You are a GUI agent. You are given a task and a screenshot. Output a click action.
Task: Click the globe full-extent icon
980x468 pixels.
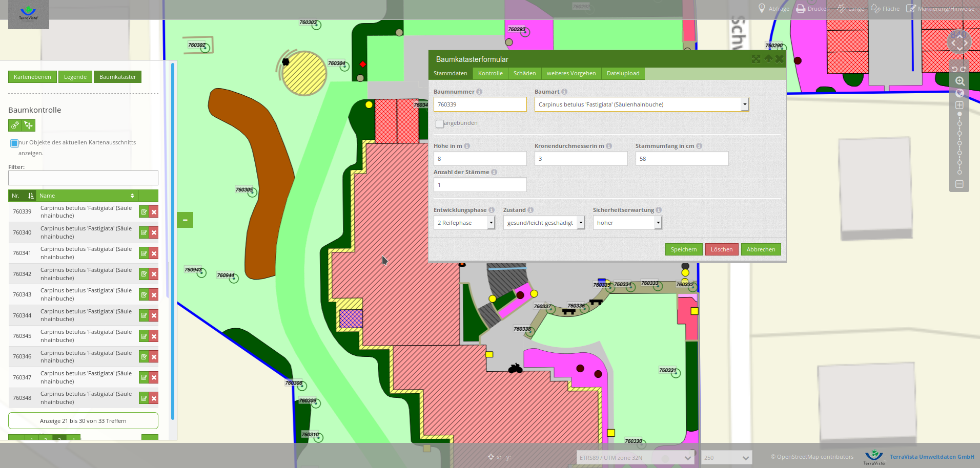click(959, 93)
